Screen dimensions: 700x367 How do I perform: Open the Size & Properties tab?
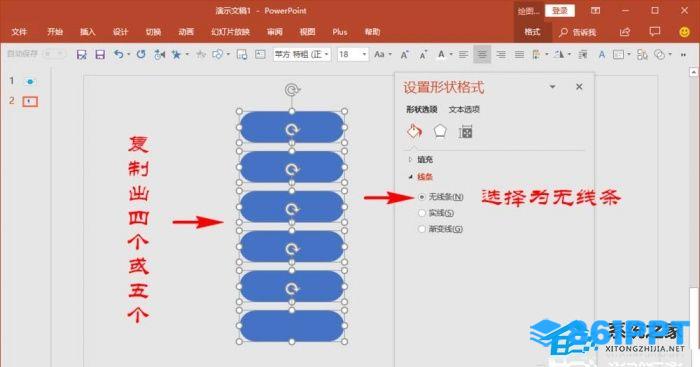465,132
